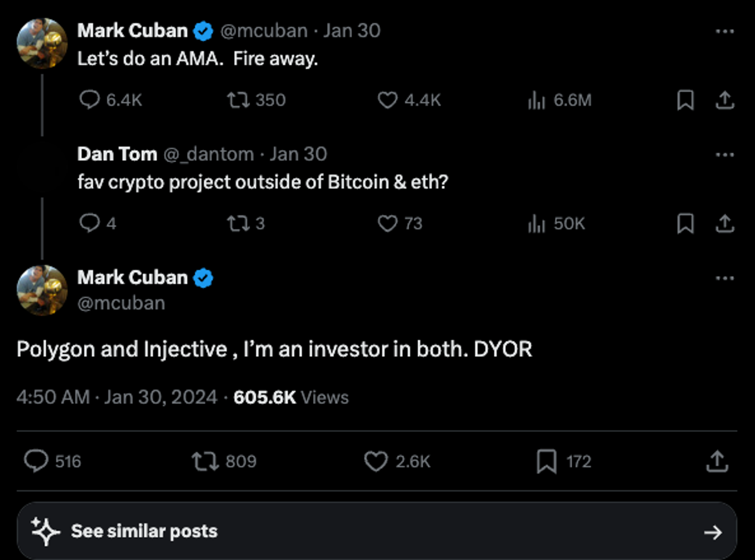The width and height of the screenshot is (755, 560).
Task: Share Dan Tom's reply tweet
Action: pos(725,223)
